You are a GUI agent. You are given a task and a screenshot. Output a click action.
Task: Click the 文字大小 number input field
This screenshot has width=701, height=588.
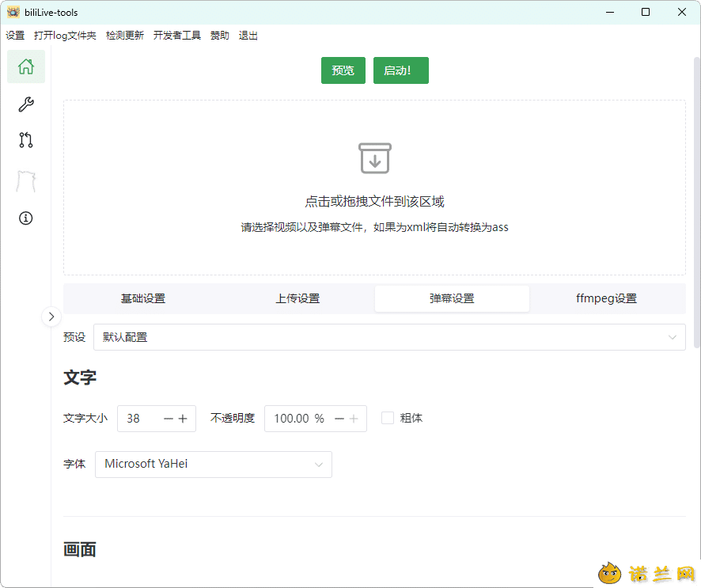(x=157, y=419)
